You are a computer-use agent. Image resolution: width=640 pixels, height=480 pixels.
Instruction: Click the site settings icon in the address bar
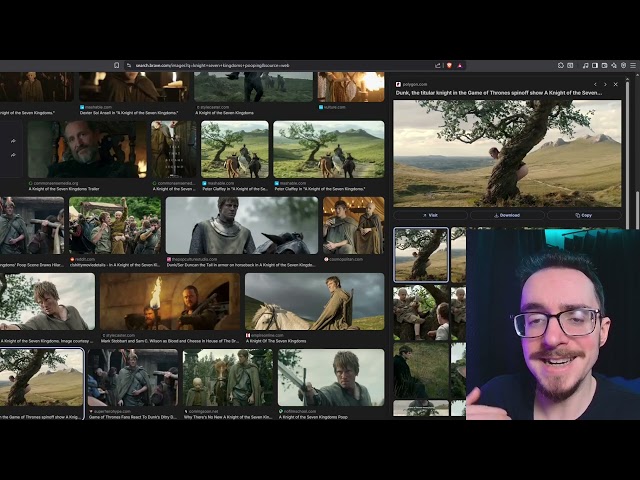(129, 65)
